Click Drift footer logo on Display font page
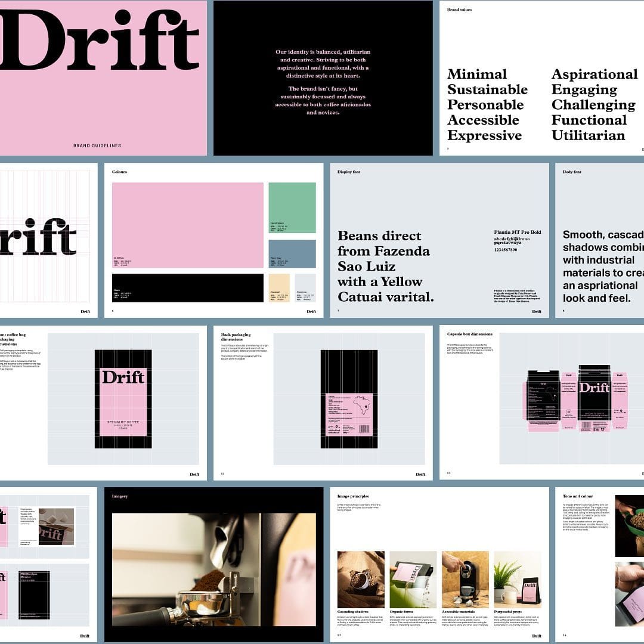Screen dimensions: 644x644 tap(537, 311)
